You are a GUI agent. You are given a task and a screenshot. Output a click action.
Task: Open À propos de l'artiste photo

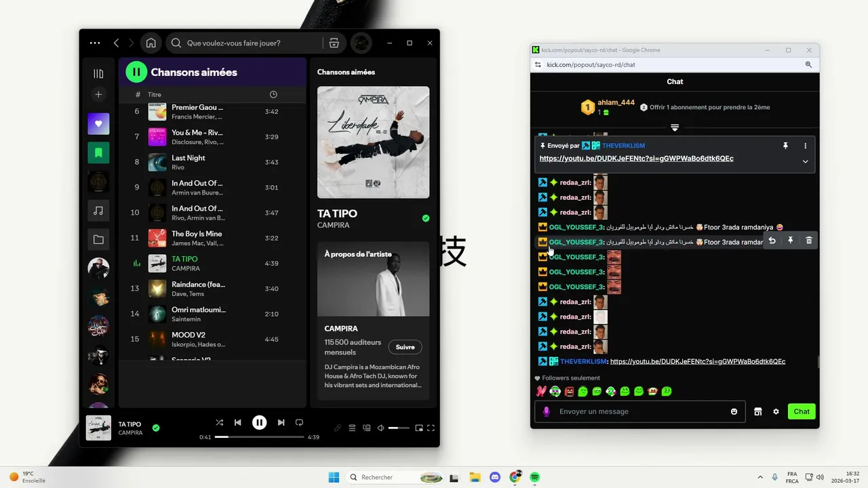point(373,279)
